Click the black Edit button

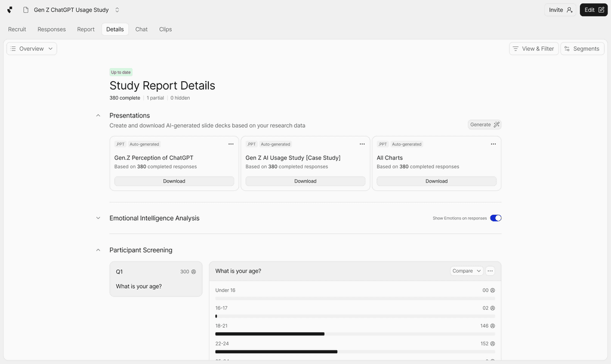pyautogui.click(x=594, y=10)
